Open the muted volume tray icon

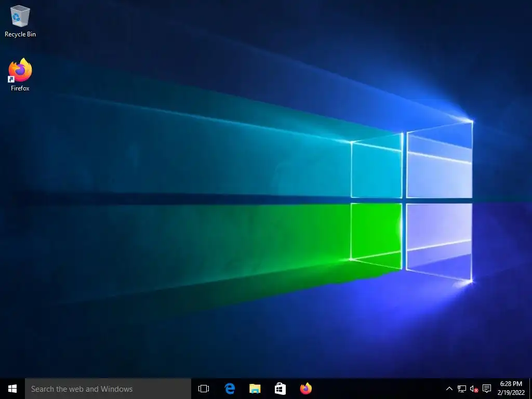coord(474,389)
